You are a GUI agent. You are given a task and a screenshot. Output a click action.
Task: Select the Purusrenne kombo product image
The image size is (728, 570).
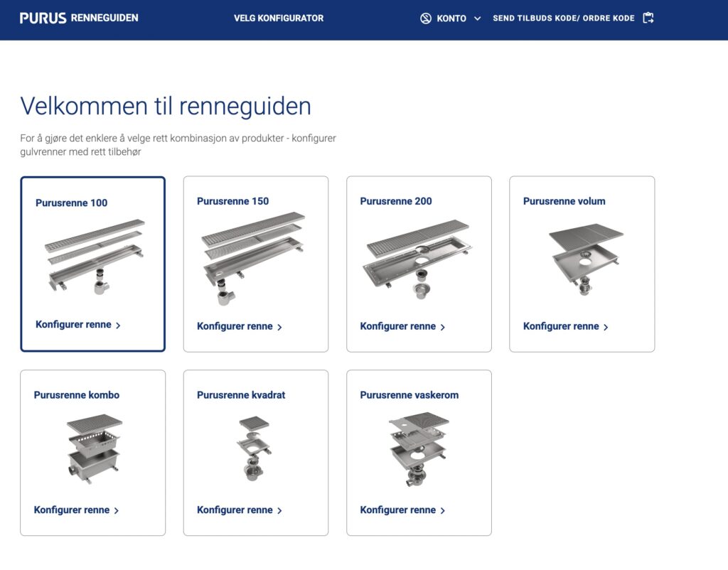coord(94,449)
